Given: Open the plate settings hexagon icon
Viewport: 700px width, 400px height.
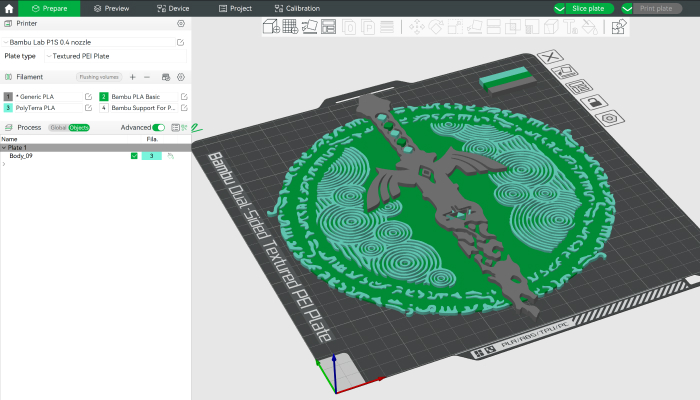Looking at the screenshot, I should point(609,118).
